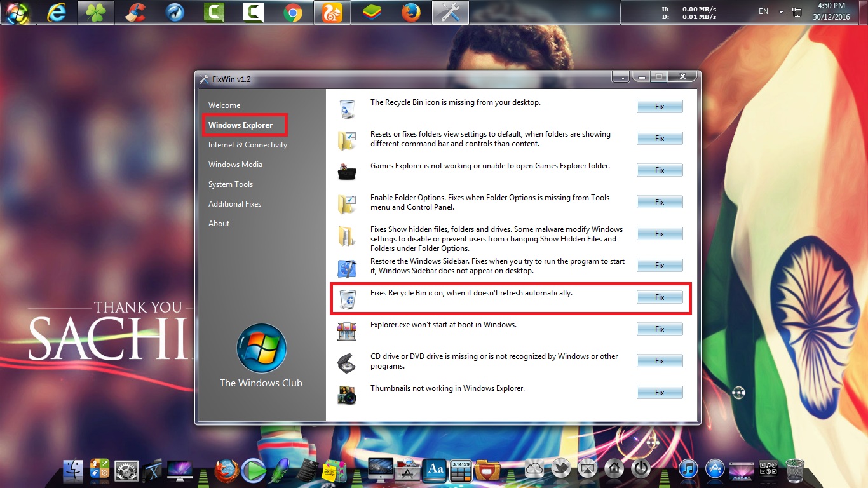This screenshot has height=488, width=868.
Task: Open Internet Explorer from the taskbar
Action: point(57,13)
